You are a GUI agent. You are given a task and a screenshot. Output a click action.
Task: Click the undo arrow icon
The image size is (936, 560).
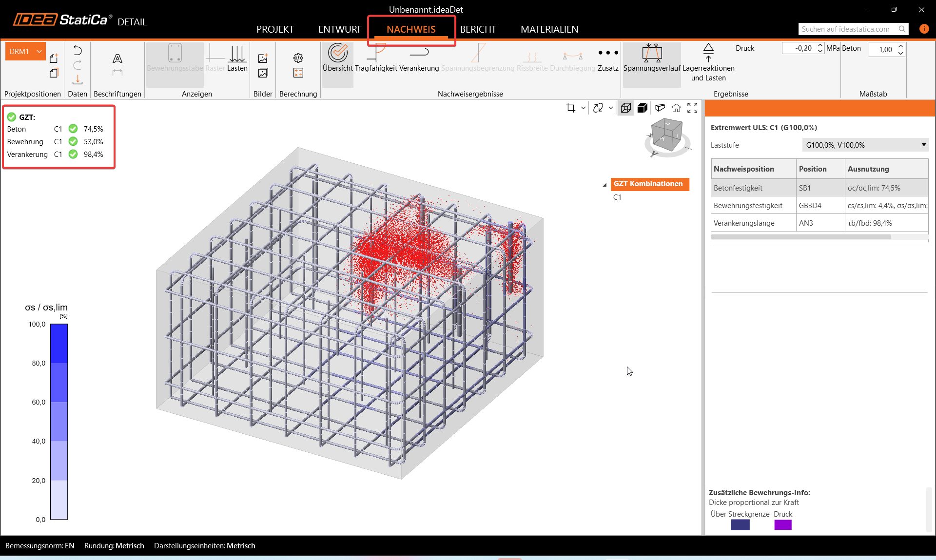pyautogui.click(x=78, y=51)
